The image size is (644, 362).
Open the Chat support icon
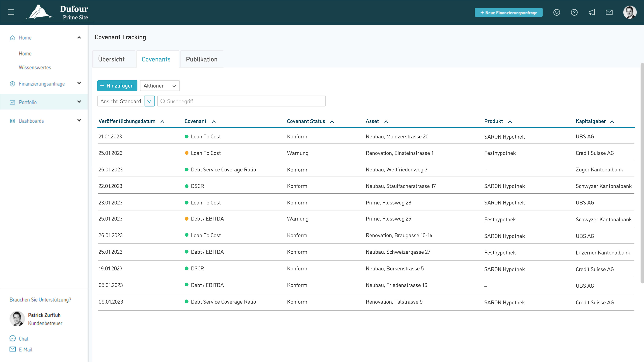(x=13, y=339)
